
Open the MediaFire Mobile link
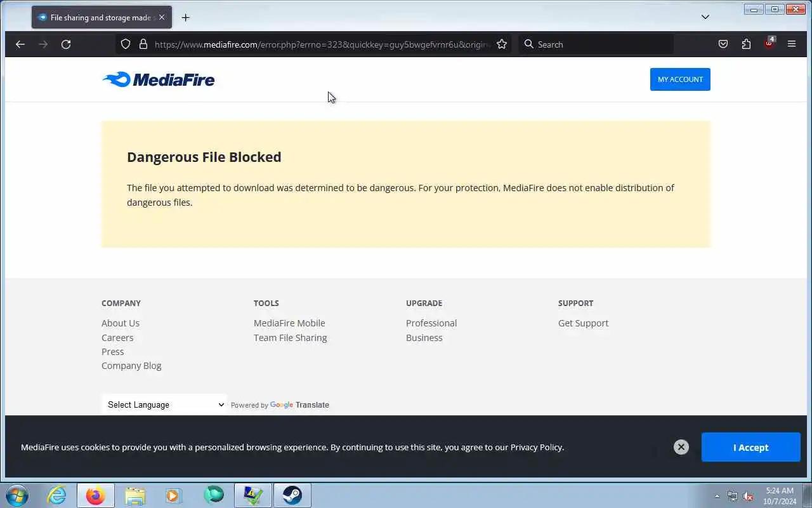289,323
